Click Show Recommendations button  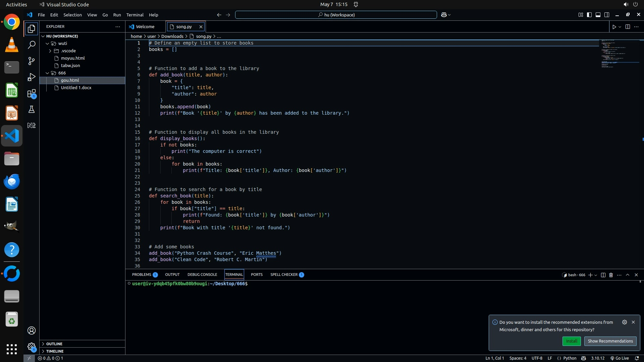point(610,341)
